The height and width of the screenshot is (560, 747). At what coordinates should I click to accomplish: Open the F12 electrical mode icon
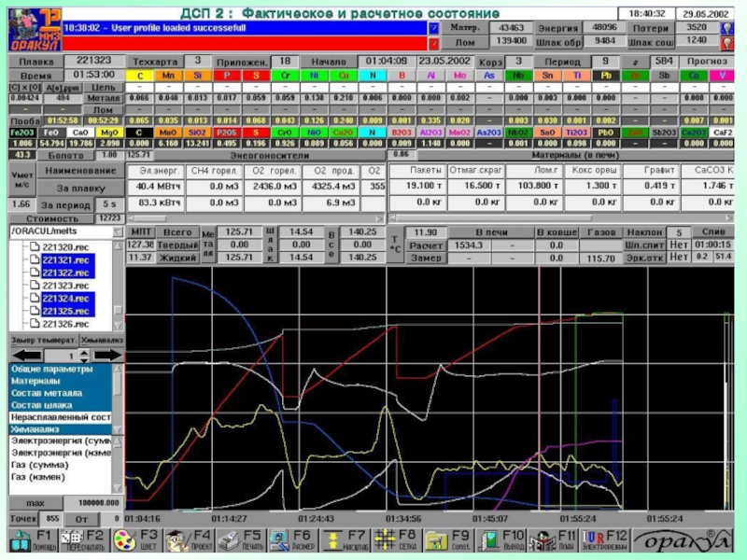tap(596, 540)
